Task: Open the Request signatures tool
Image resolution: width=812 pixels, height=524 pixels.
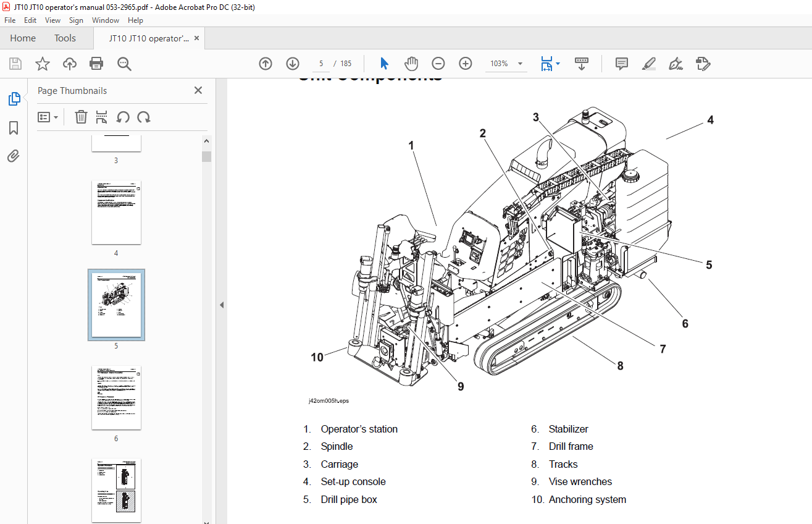Action: point(703,64)
